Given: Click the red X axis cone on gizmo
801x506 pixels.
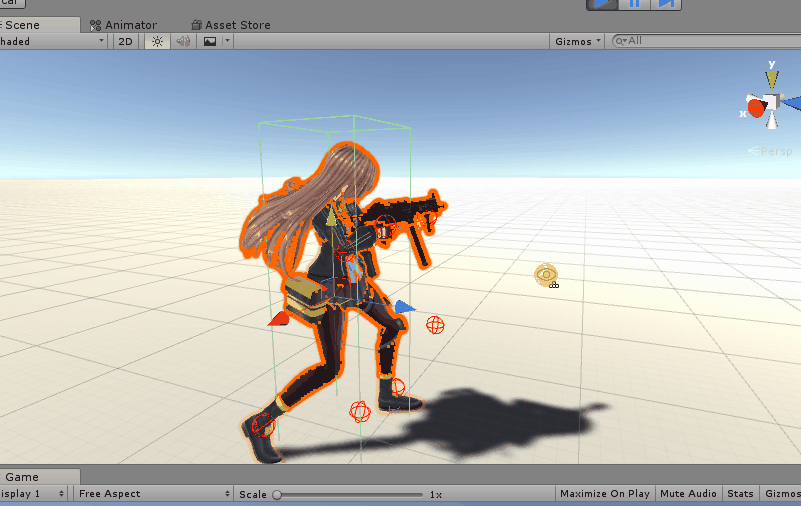Looking at the screenshot, I should pyautogui.click(x=756, y=108).
